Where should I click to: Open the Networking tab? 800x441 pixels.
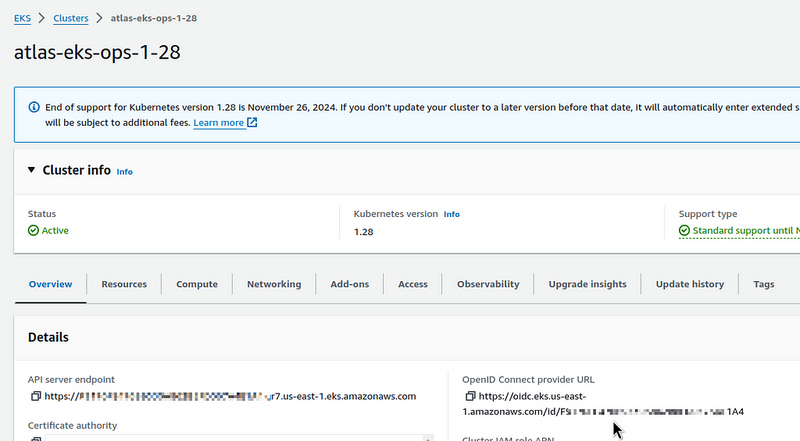pyautogui.click(x=274, y=284)
